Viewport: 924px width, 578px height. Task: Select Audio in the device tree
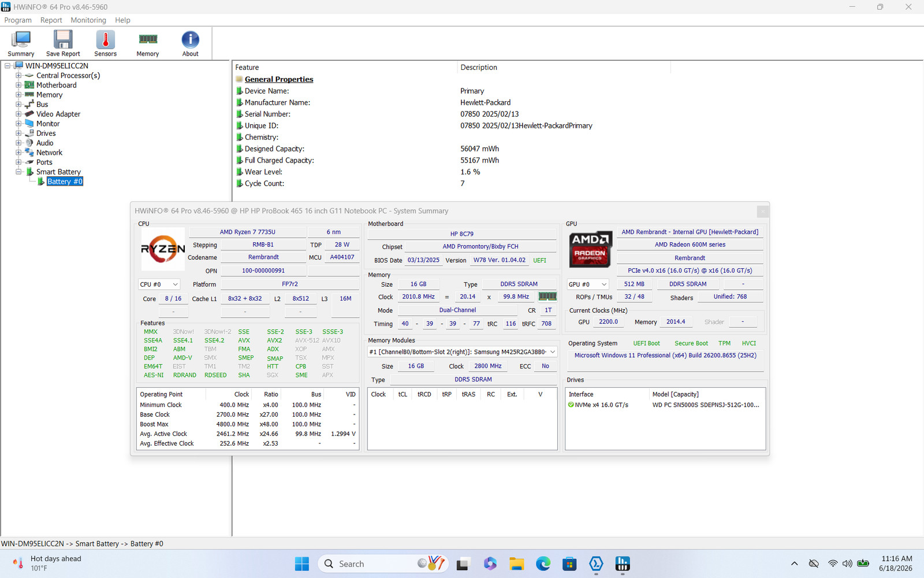tap(45, 143)
